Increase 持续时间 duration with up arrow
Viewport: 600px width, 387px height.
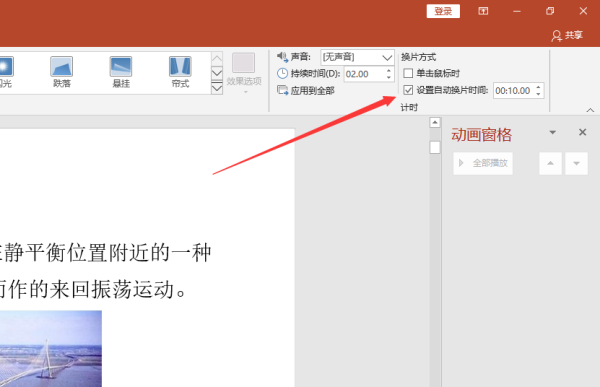pos(389,70)
